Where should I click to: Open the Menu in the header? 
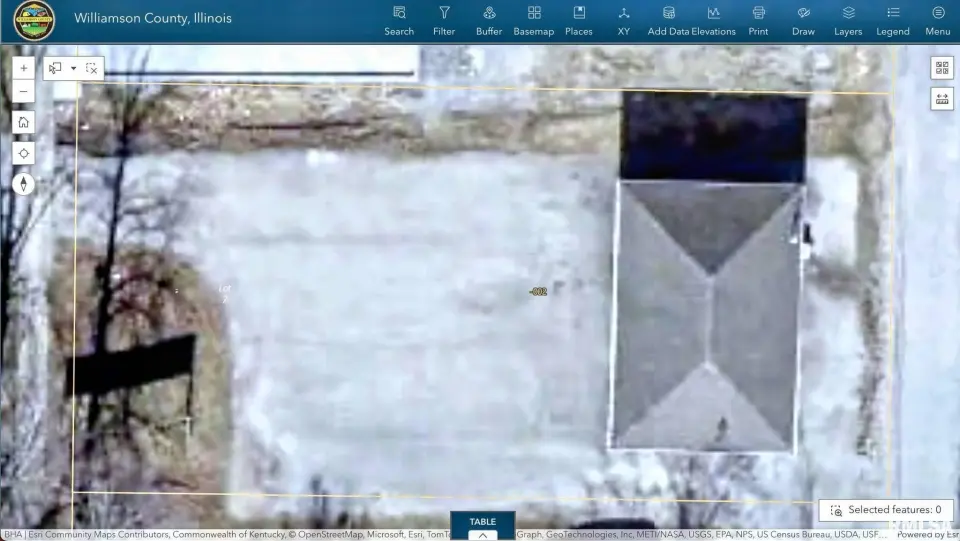[938, 20]
